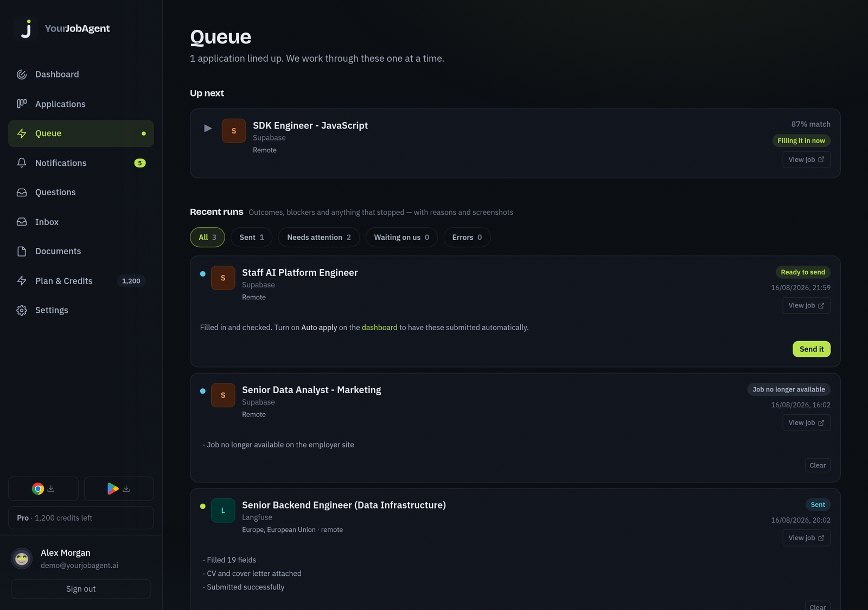Screen dimensions: 868x610
Task: Open the Plan & Credits lightning icon
Action: pos(22,280)
